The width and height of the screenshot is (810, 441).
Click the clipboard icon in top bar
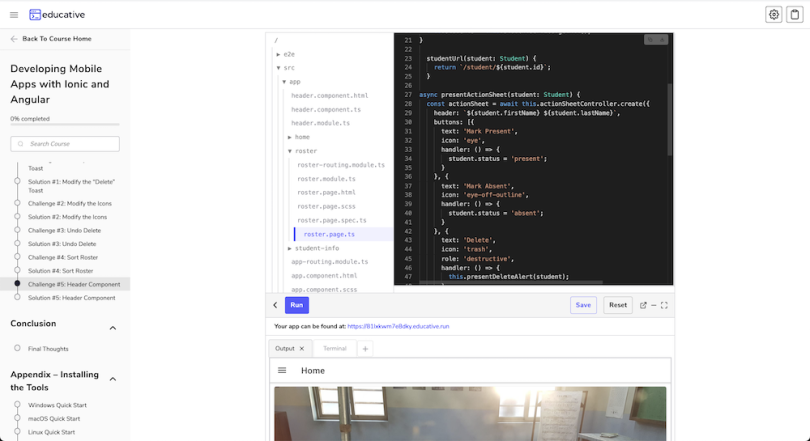click(795, 15)
